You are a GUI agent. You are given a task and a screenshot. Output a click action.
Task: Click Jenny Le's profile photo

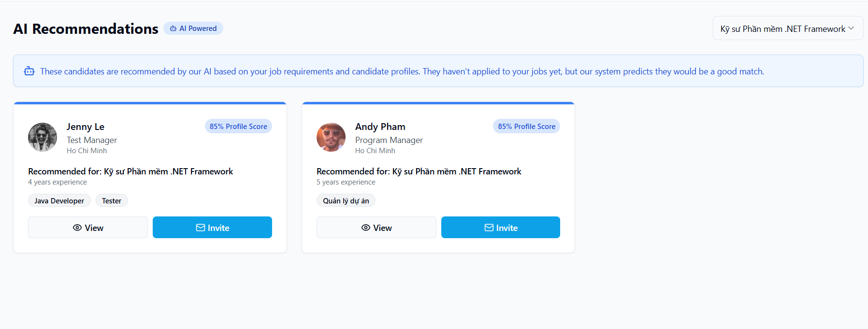coord(43,137)
